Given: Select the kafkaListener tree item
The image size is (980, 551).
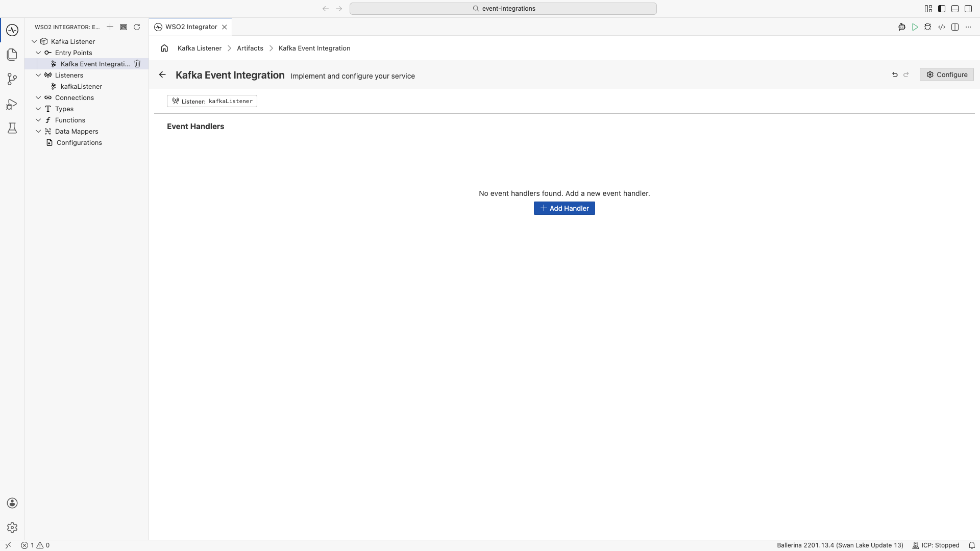Looking at the screenshot, I should click(87, 86).
